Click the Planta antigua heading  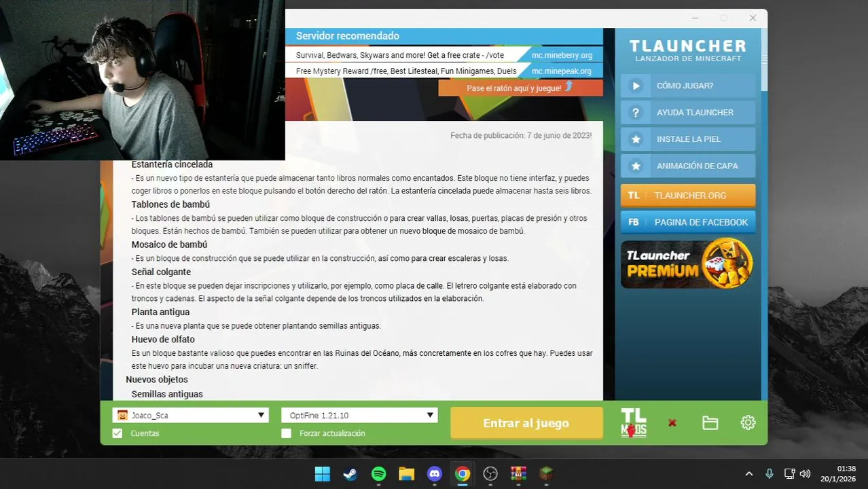[160, 312]
